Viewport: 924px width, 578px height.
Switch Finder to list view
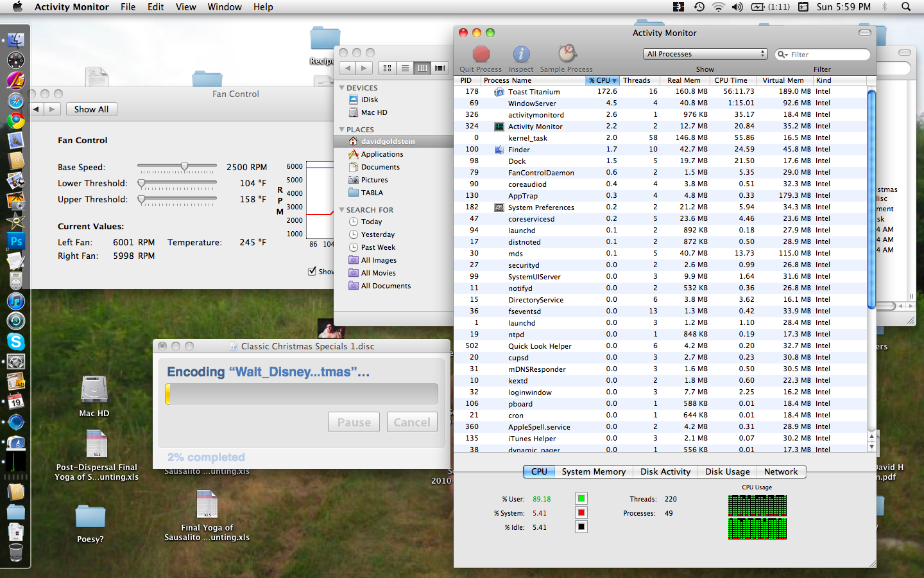pyautogui.click(x=405, y=67)
